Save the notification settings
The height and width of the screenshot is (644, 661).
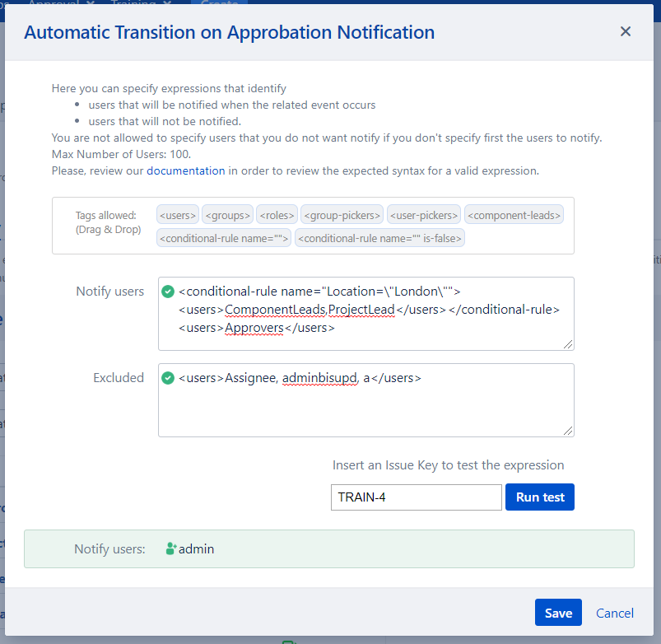[x=558, y=613]
